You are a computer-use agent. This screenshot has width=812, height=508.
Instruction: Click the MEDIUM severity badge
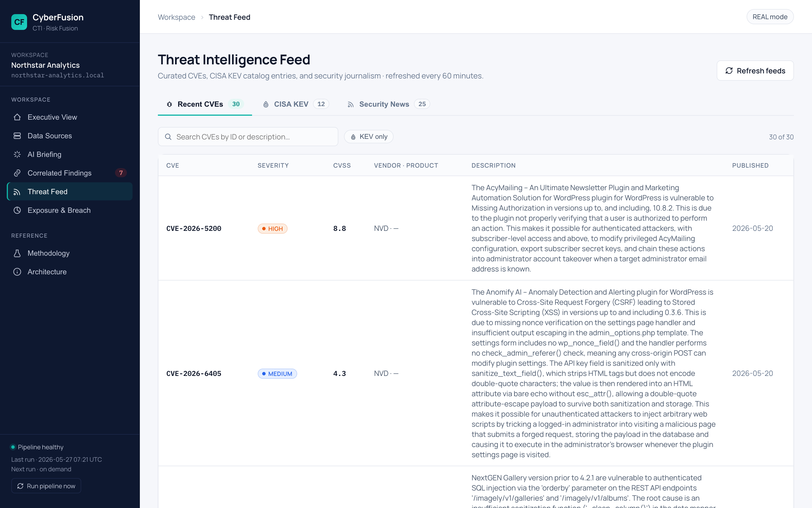[277, 374]
